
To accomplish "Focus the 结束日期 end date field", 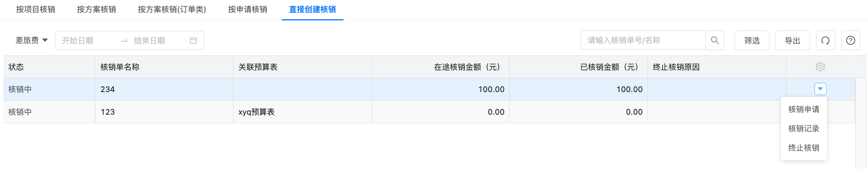I will tap(158, 40).
